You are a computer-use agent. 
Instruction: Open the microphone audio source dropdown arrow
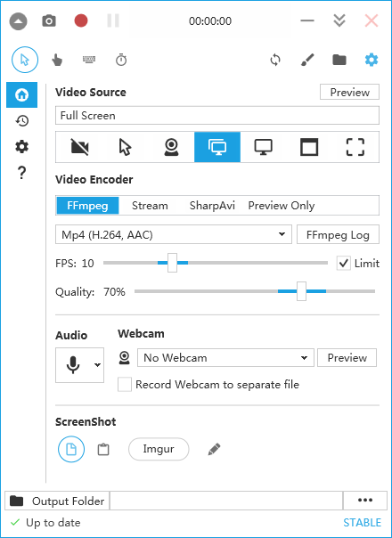[97, 364]
